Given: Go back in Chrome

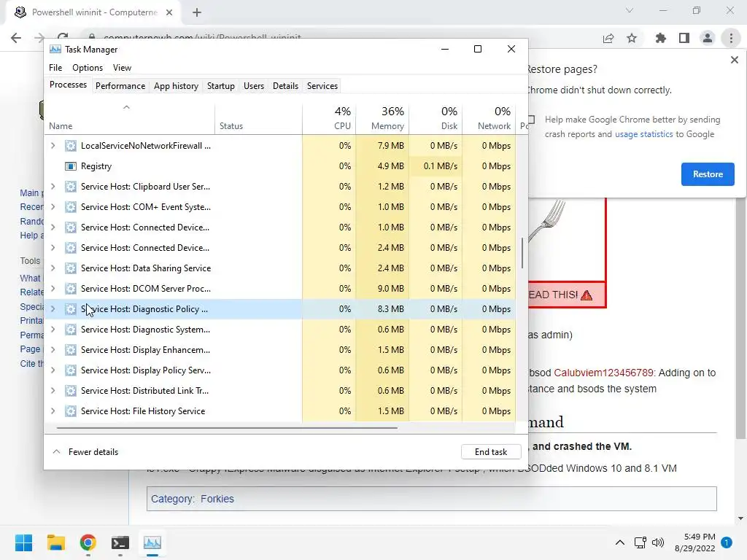Looking at the screenshot, I should (x=16, y=38).
